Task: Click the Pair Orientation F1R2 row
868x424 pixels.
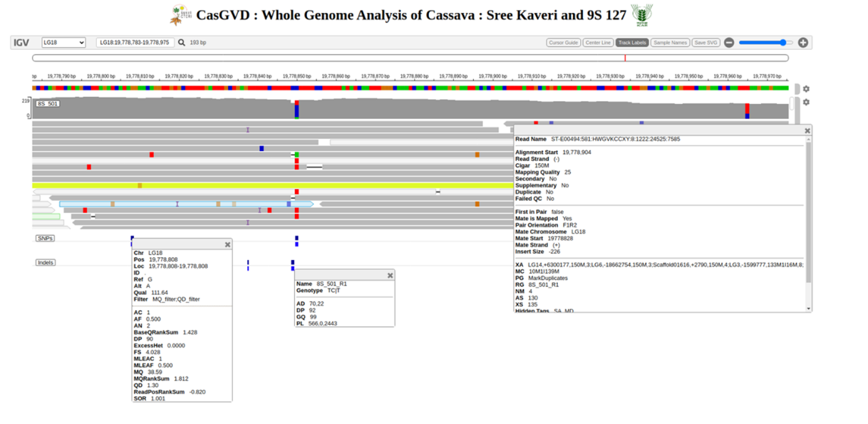Action: pos(547,225)
